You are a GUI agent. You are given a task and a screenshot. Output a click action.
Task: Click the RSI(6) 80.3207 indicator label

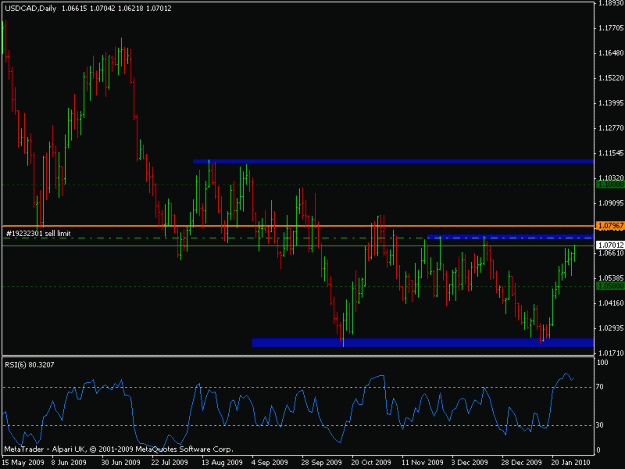(29, 365)
